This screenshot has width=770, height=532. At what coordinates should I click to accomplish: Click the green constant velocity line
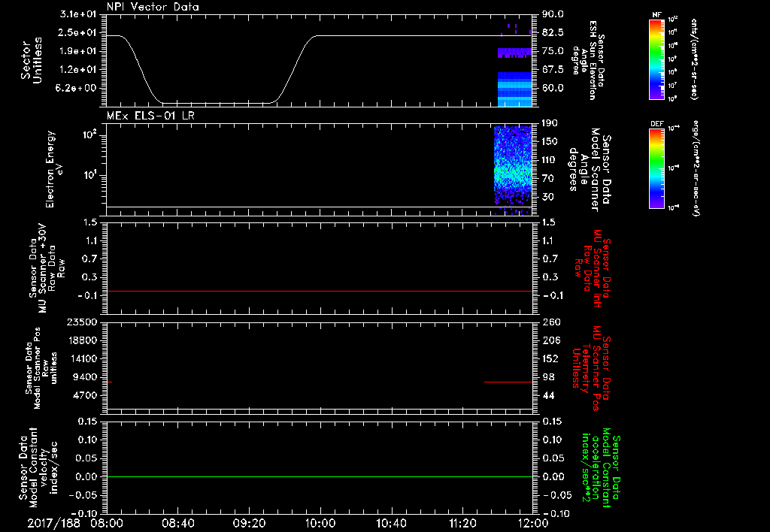point(320,476)
